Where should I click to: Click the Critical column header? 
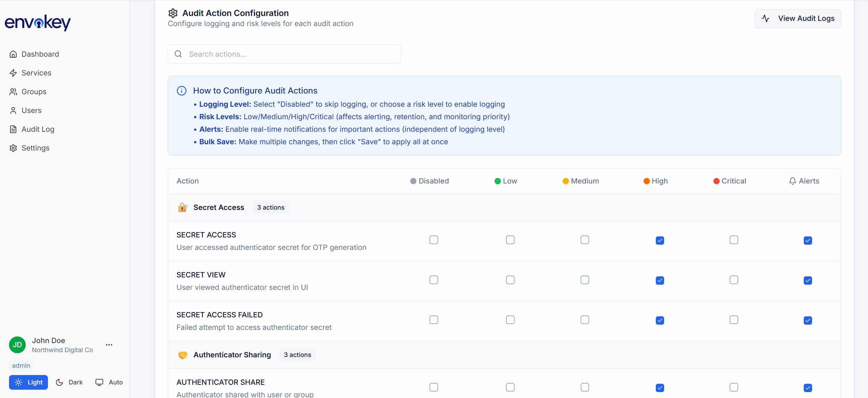click(x=730, y=181)
